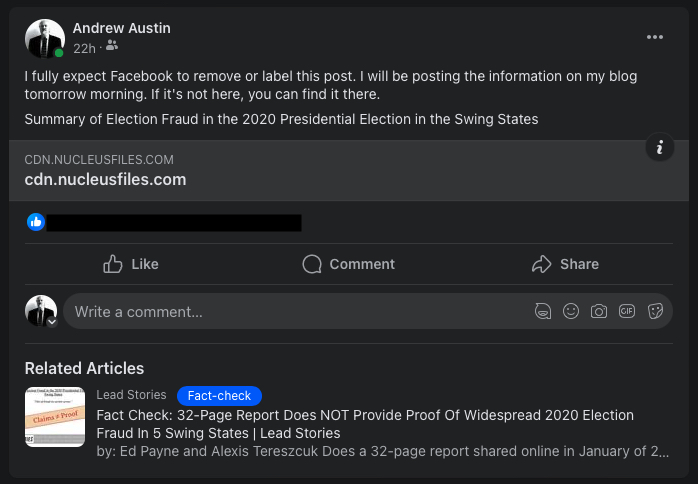The width and height of the screenshot is (698, 484).
Task: Open the Andrew Austin profile name link
Action: [x=121, y=28]
